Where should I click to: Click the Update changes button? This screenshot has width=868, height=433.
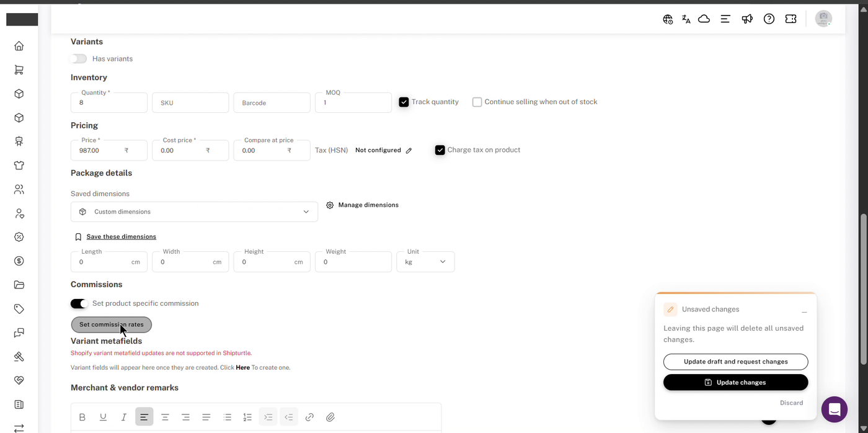[736, 383]
